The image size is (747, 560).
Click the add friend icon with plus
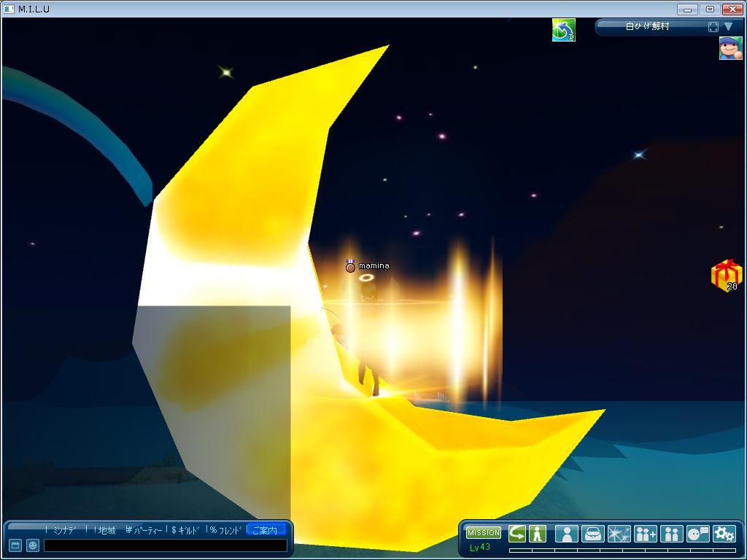[x=645, y=534]
